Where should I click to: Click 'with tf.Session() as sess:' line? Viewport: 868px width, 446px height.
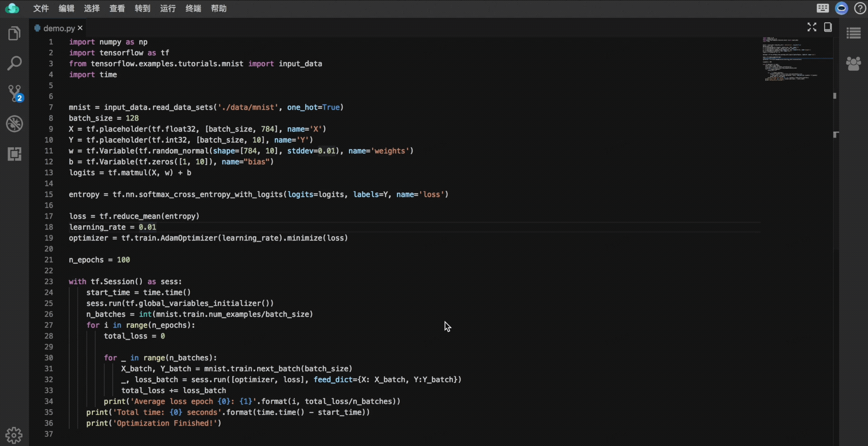pyautogui.click(x=125, y=281)
